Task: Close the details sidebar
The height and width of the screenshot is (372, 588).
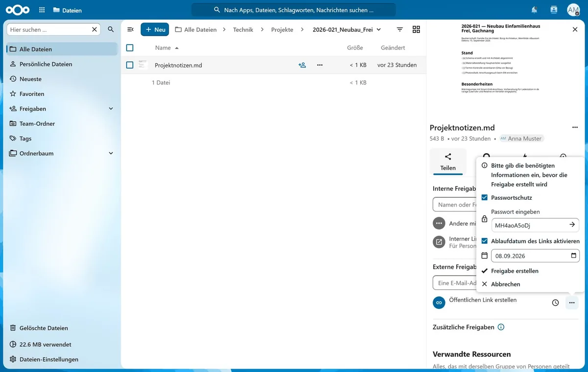Action: (575, 29)
